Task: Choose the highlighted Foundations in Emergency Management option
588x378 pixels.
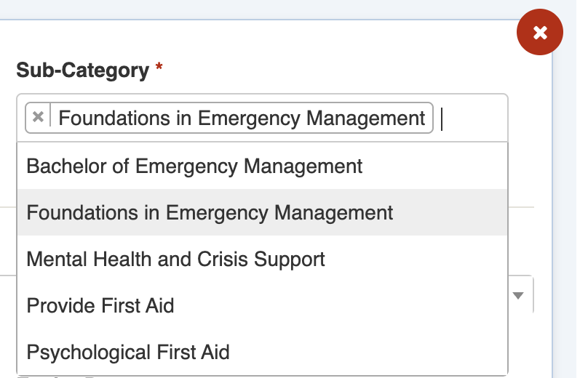Action: 210,213
